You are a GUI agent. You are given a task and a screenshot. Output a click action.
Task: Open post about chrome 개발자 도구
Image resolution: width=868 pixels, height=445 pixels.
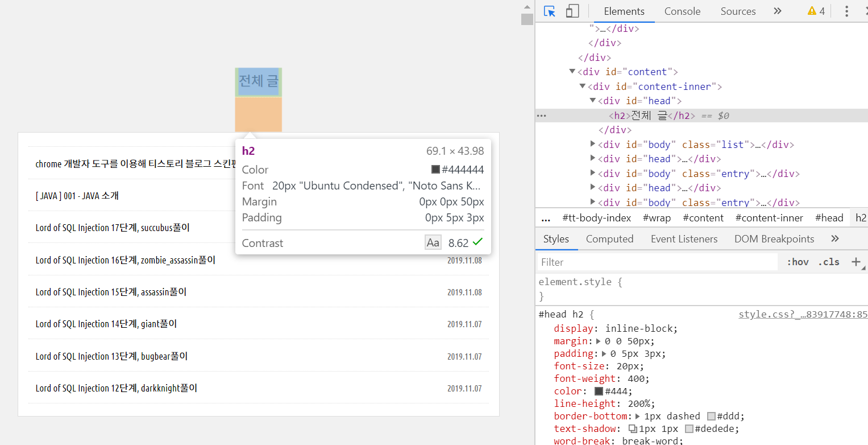tap(135, 164)
